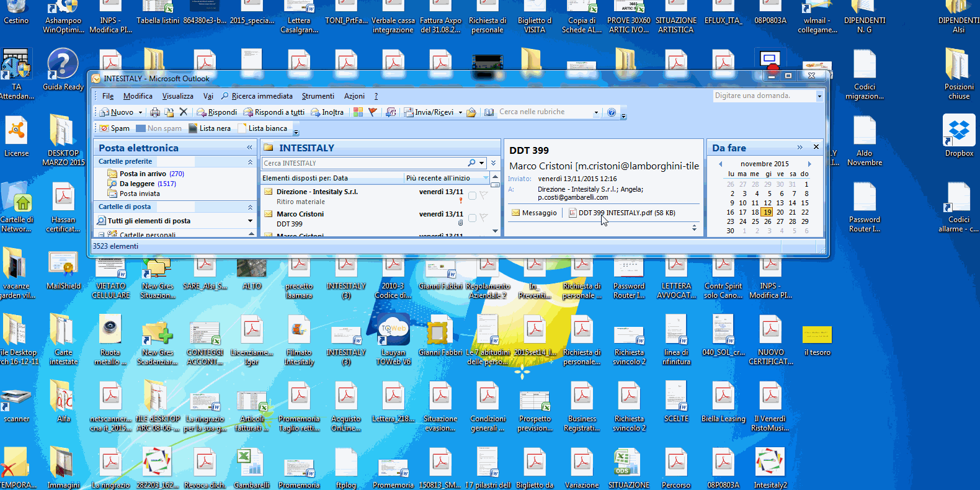Click the Inoltra button

(327, 112)
